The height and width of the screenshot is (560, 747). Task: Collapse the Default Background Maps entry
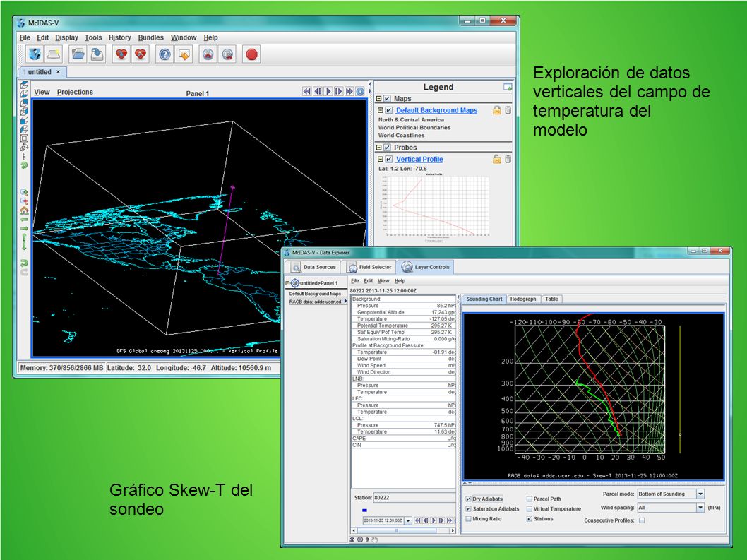point(381,110)
